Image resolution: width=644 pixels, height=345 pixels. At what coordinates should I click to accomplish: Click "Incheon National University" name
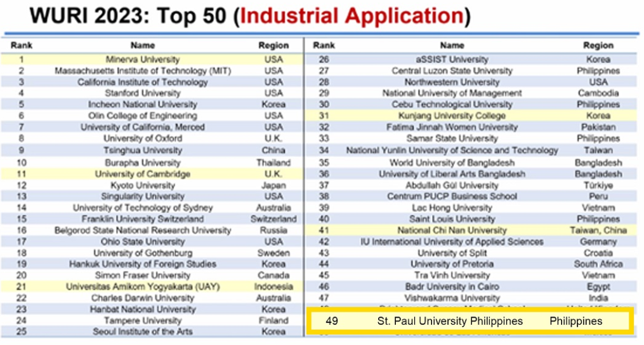(x=143, y=104)
